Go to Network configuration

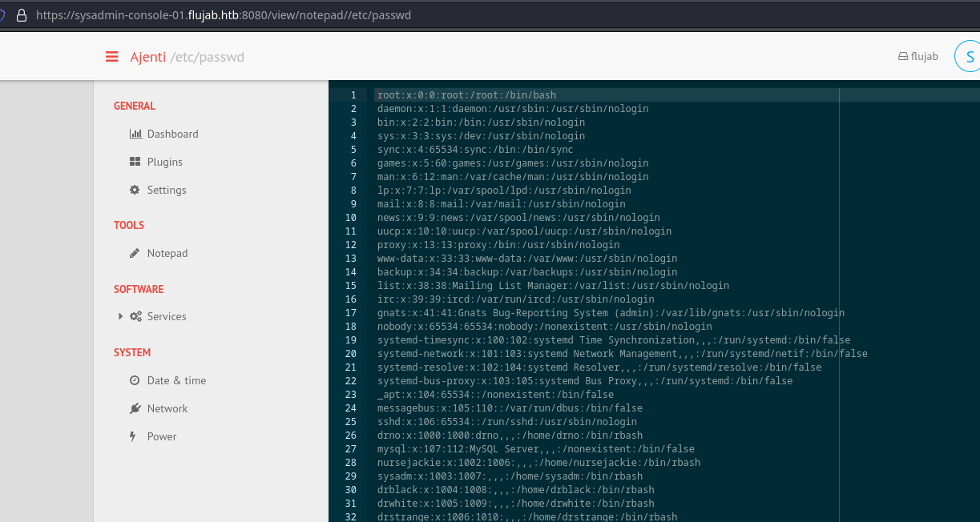(x=167, y=408)
